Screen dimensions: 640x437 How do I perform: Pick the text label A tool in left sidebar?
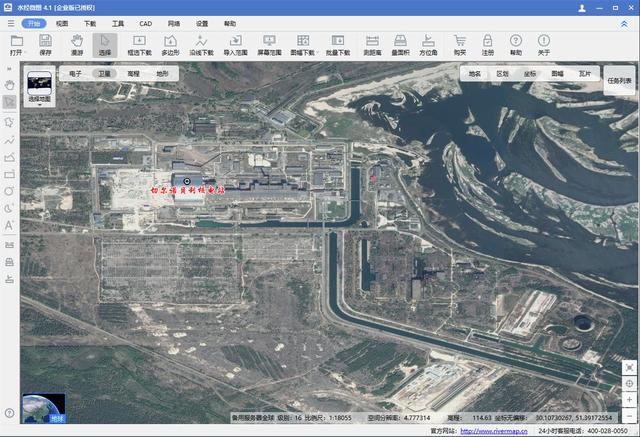pyautogui.click(x=9, y=225)
